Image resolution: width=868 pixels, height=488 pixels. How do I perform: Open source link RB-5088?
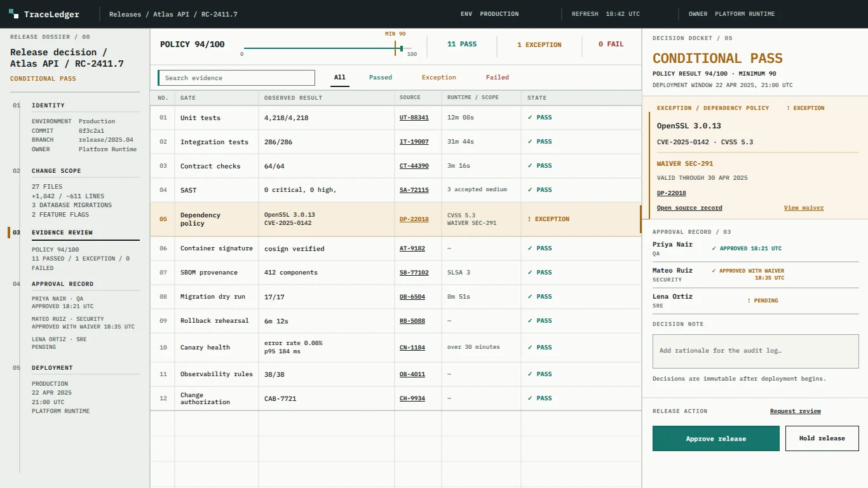412,321
